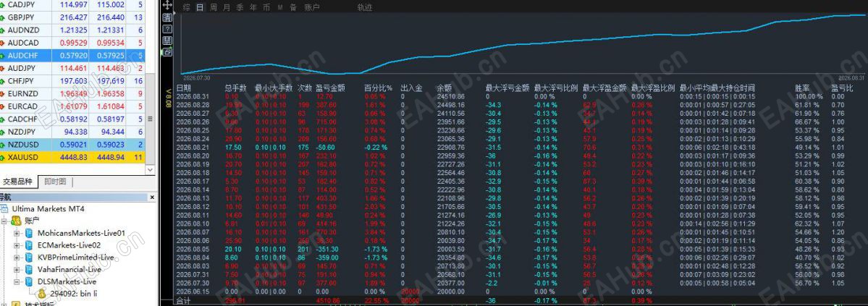Image resolution: width=868 pixels, height=306 pixels.
Task: Click the 2026.06.15 deposit date row
Action: [193, 292]
